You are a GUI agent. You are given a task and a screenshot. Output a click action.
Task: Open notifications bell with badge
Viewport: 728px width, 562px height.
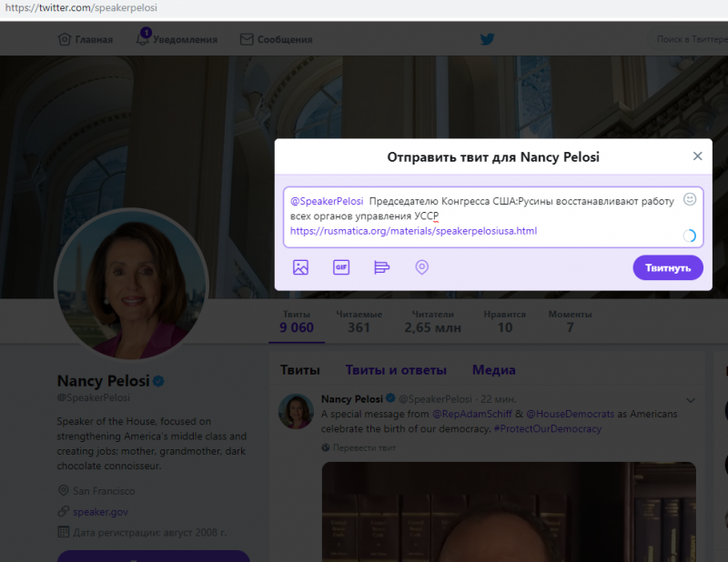click(x=143, y=37)
